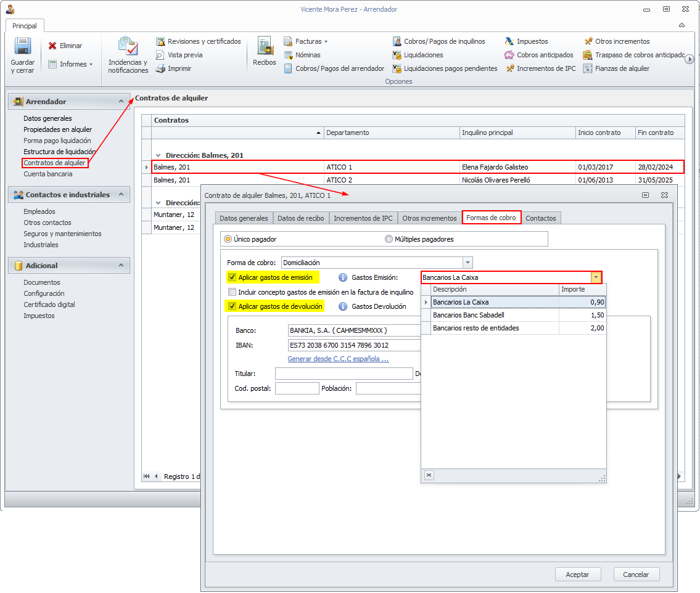Open Fianzas de alquiler
This screenshot has width=700, height=593.
tap(617, 68)
